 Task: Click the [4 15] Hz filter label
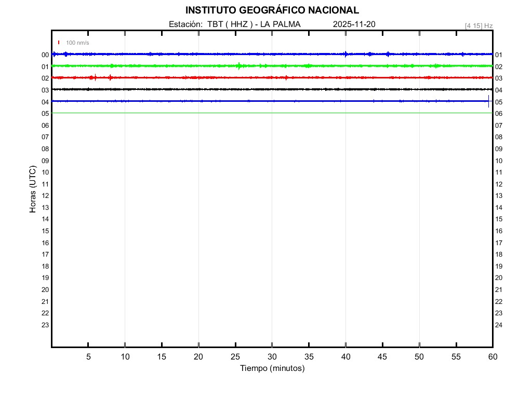tap(478, 25)
